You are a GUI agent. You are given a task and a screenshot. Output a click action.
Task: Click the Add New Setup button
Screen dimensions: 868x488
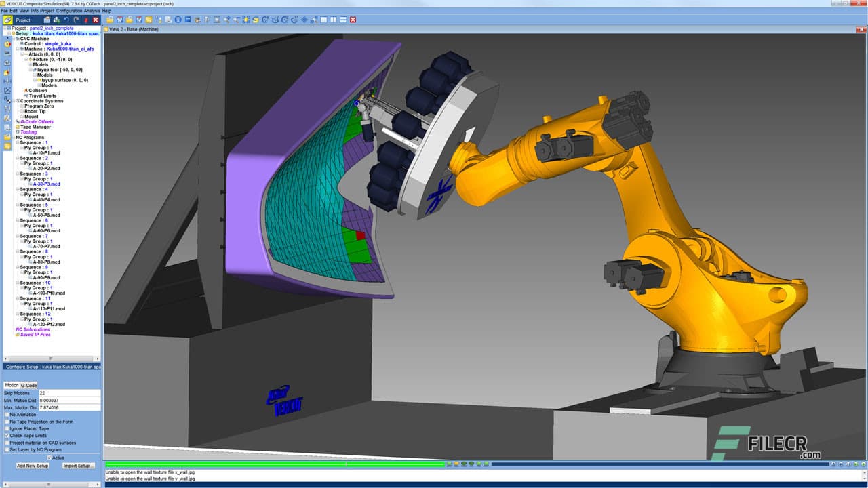pyautogui.click(x=33, y=466)
